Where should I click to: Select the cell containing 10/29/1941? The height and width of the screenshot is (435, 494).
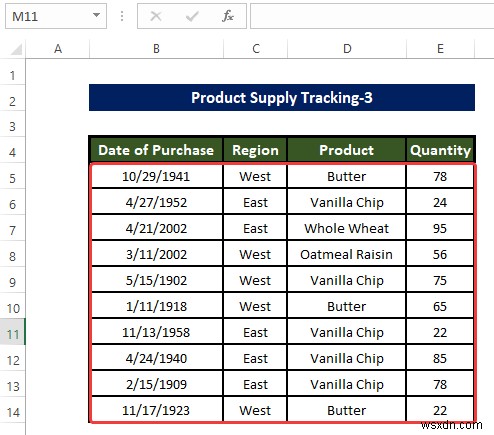click(156, 176)
